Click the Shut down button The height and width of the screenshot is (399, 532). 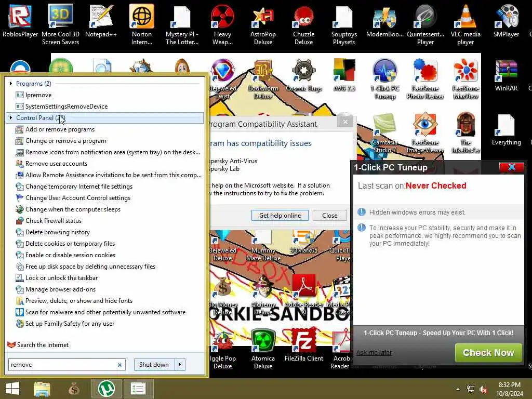pyautogui.click(x=154, y=365)
